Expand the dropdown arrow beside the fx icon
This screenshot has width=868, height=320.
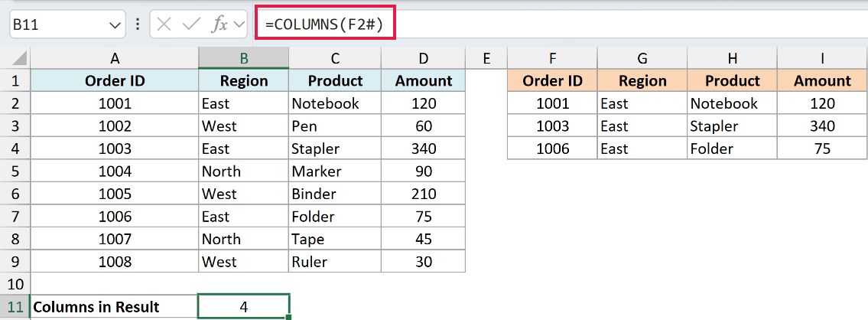[239, 25]
